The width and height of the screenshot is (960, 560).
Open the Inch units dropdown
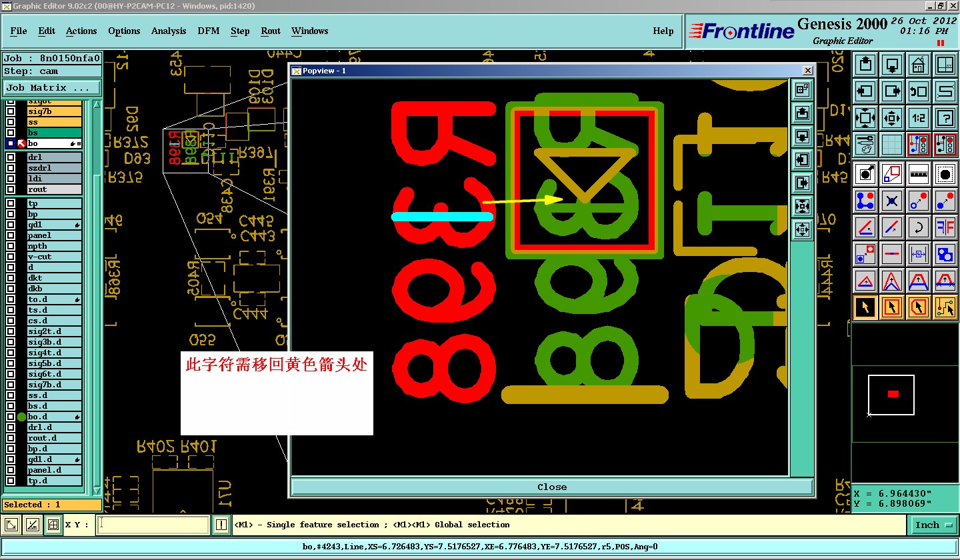pos(933,525)
